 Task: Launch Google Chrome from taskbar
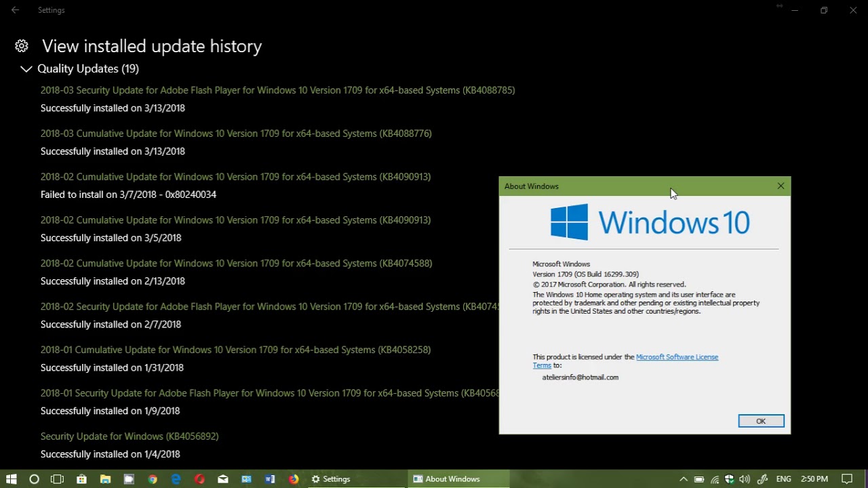[153, 479]
